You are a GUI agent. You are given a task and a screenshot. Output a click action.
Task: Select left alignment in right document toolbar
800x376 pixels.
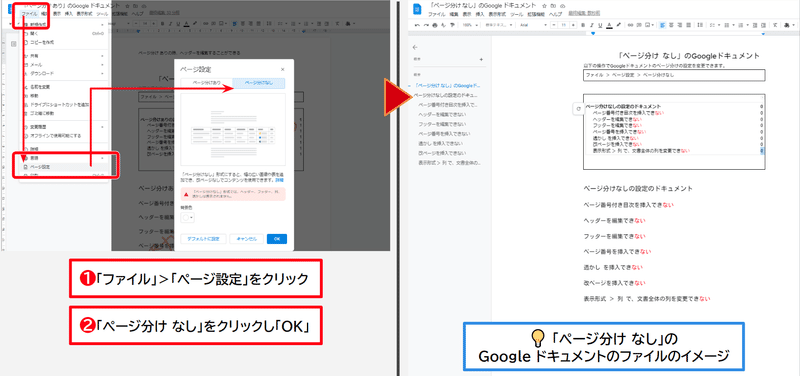[663, 24]
